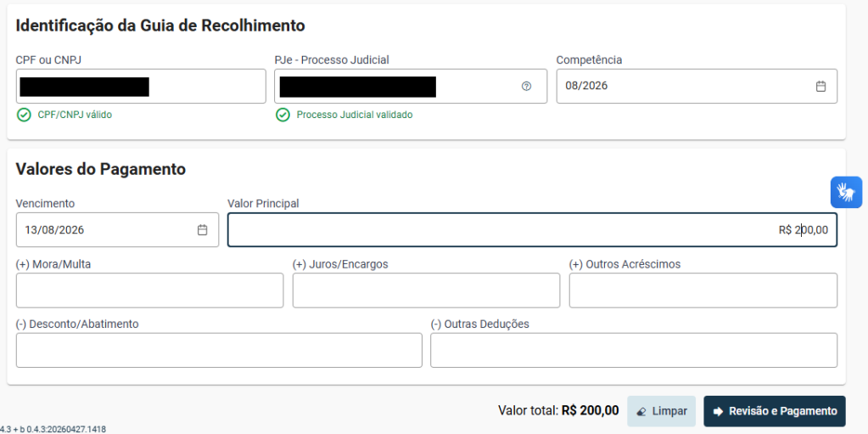Select the Vencimento 13/08/2026 date field

coord(117,230)
